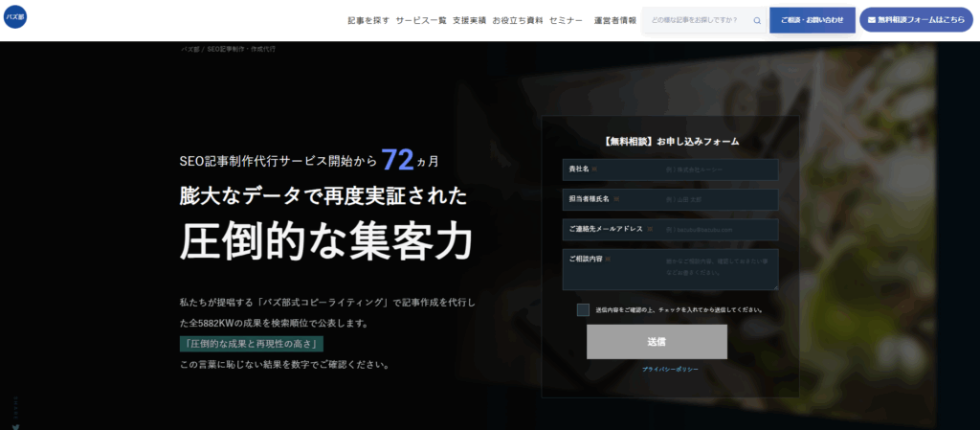980x430 pixels.
Task: Click the ご相談内容 textarea
Action: (670, 269)
